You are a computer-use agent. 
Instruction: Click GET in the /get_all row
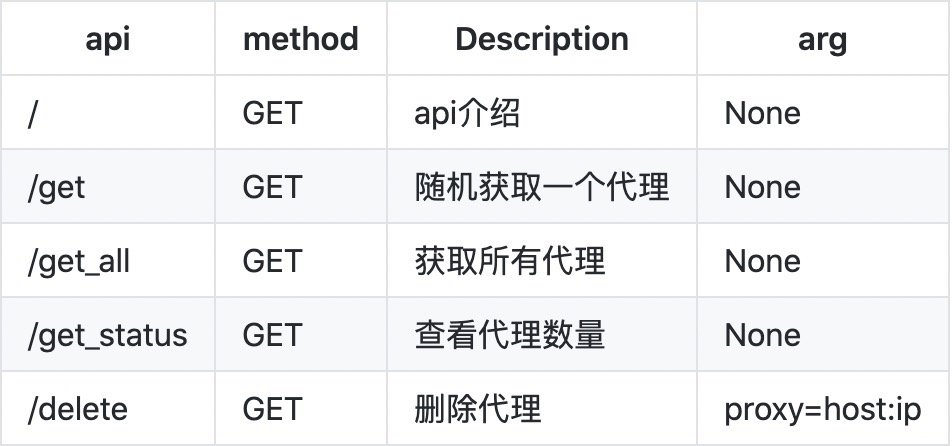point(271,261)
